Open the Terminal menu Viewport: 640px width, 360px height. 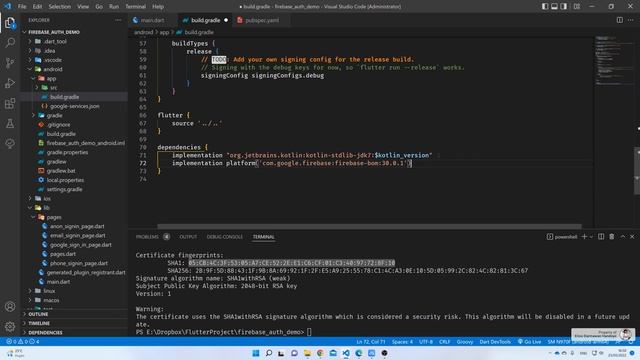136,7
